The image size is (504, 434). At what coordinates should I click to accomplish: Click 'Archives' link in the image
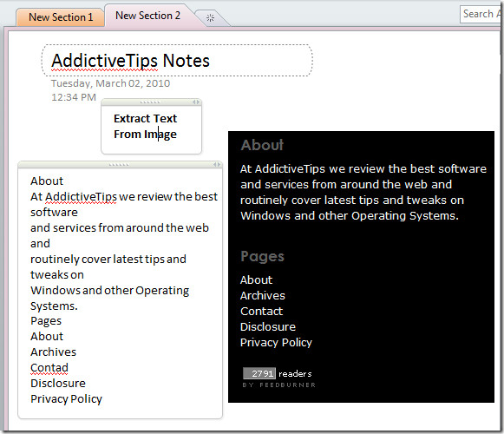[263, 296]
